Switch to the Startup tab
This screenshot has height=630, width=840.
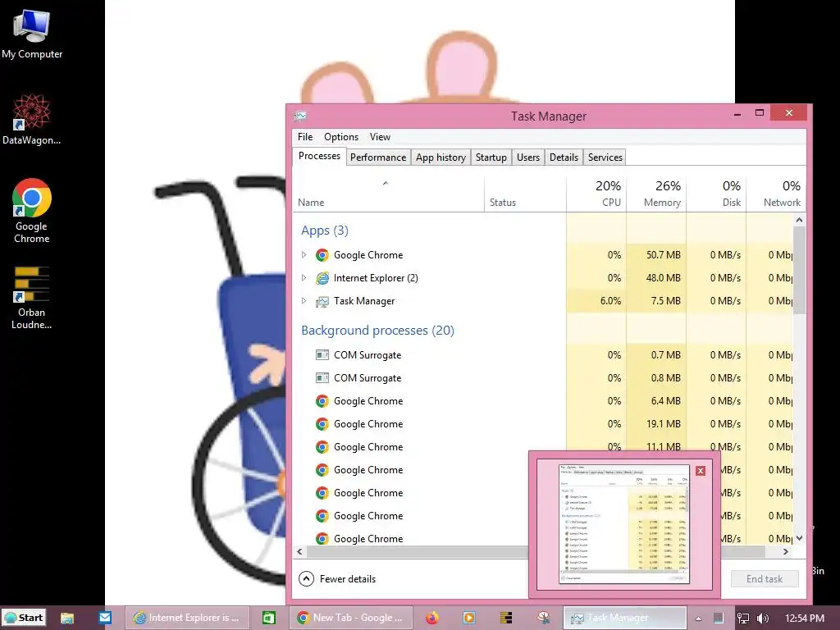[491, 157]
